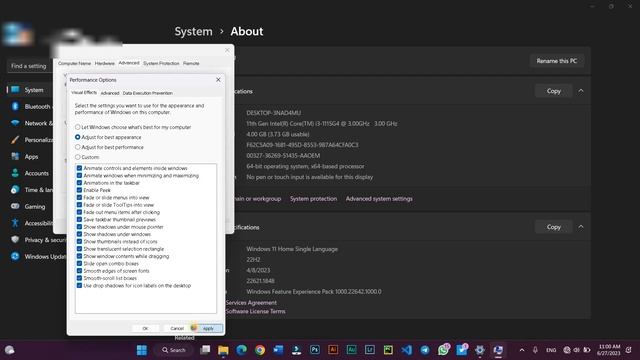Open the clock and date in taskbar
This screenshot has width=640, height=360.
(x=609, y=350)
